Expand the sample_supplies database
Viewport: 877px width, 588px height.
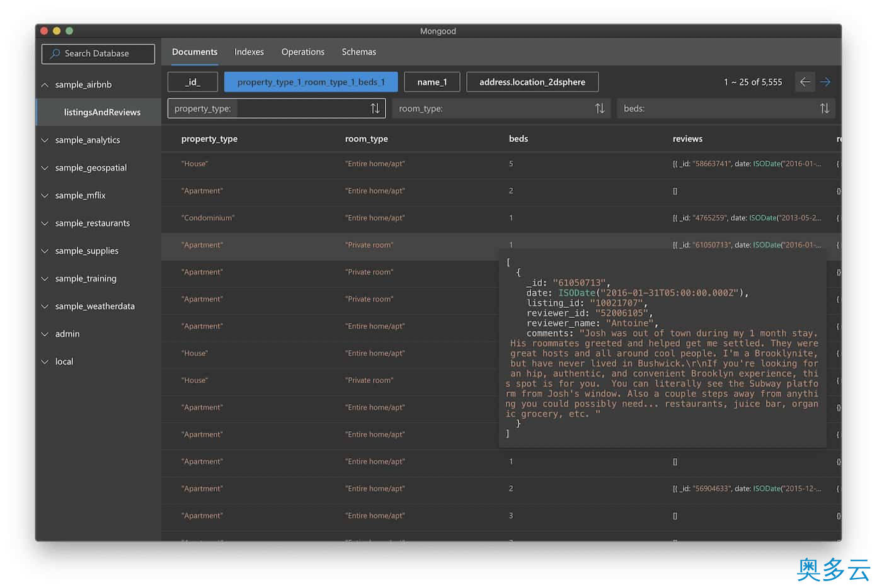point(45,251)
